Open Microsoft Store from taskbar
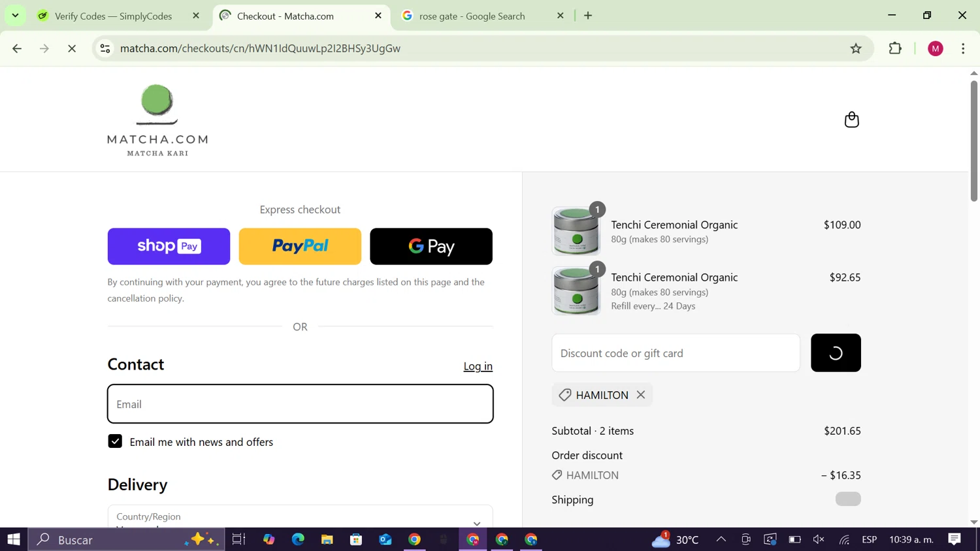This screenshot has height=551, width=980. coord(356,539)
